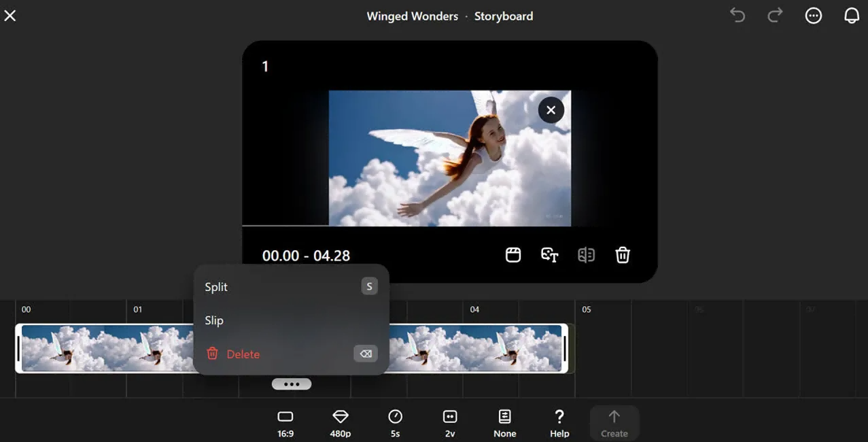Open Help
Screen dimensions: 868x442
pyautogui.click(x=559, y=423)
